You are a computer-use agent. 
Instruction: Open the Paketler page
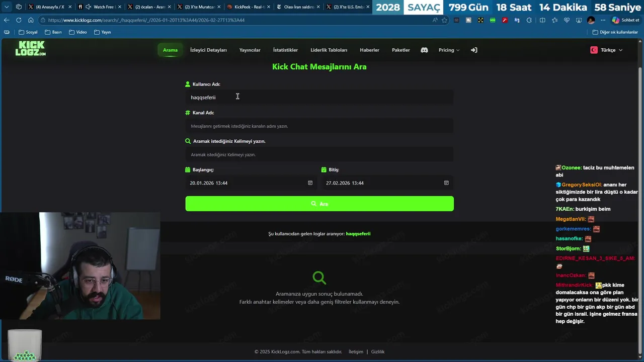(x=401, y=50)
